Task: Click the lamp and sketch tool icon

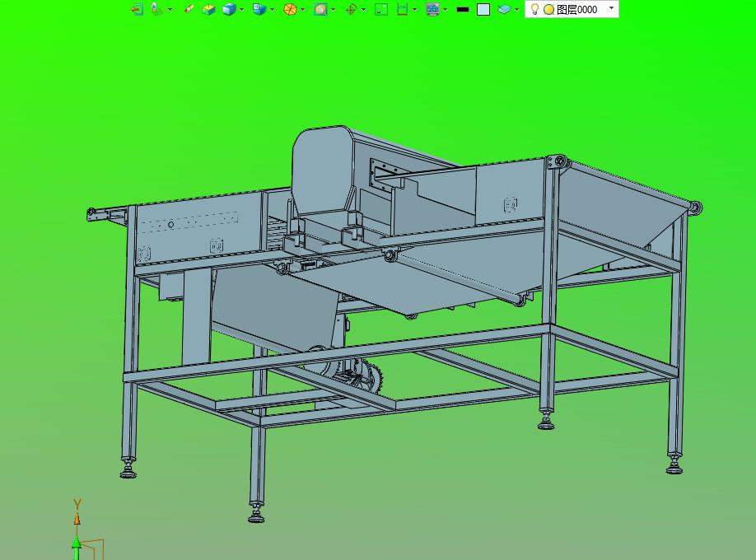Action: coord(156,9)
